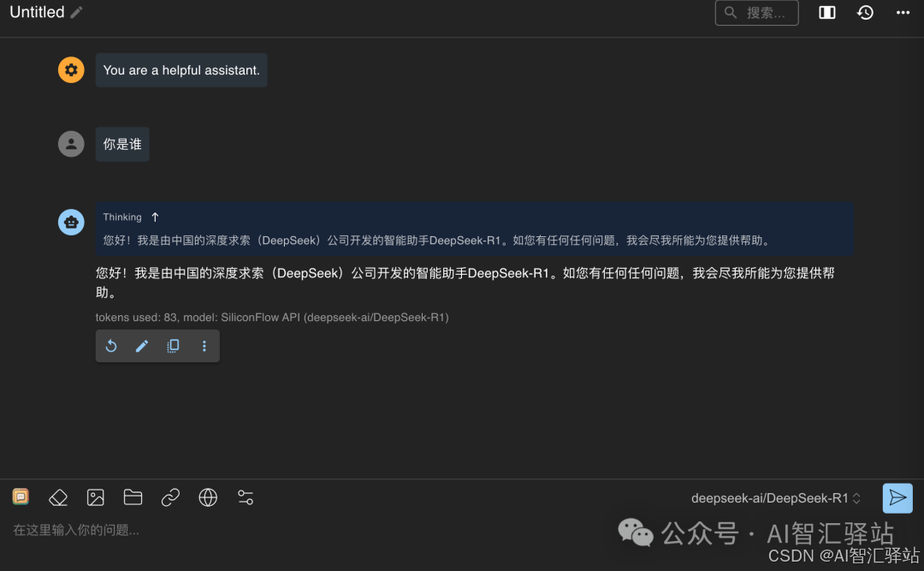The width and height of the screenshot is (924, 571).
Task: Open conversation history clock icon
Action: 865,12
